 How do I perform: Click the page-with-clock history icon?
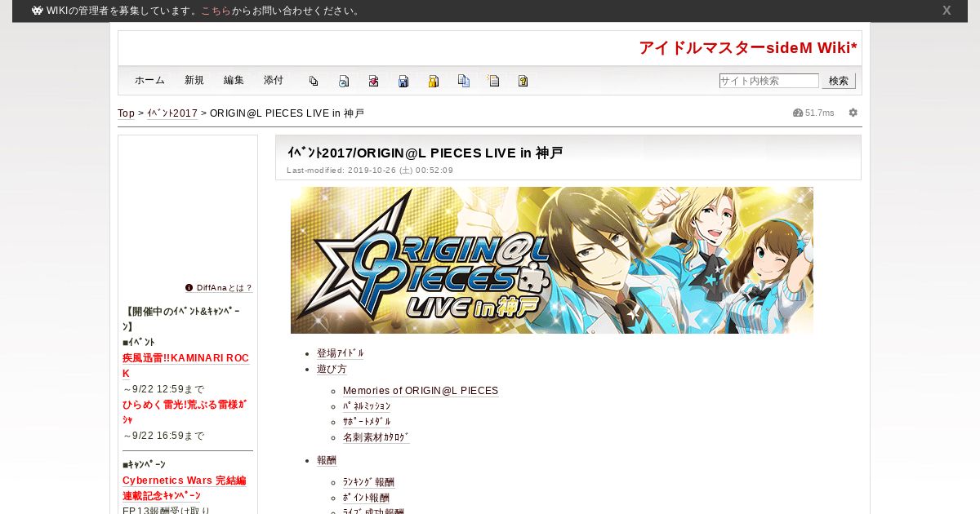pyautogui.click(x=344, y=81)
